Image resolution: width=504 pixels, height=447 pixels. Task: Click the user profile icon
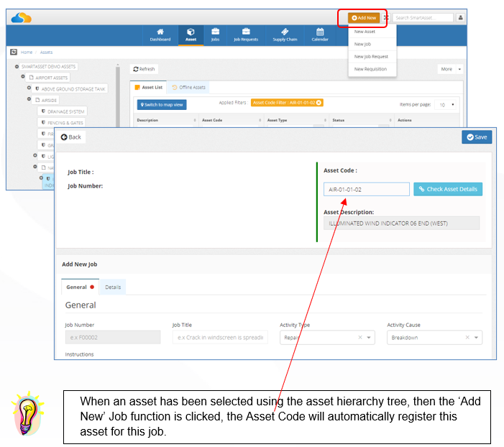tap(460, 18)
